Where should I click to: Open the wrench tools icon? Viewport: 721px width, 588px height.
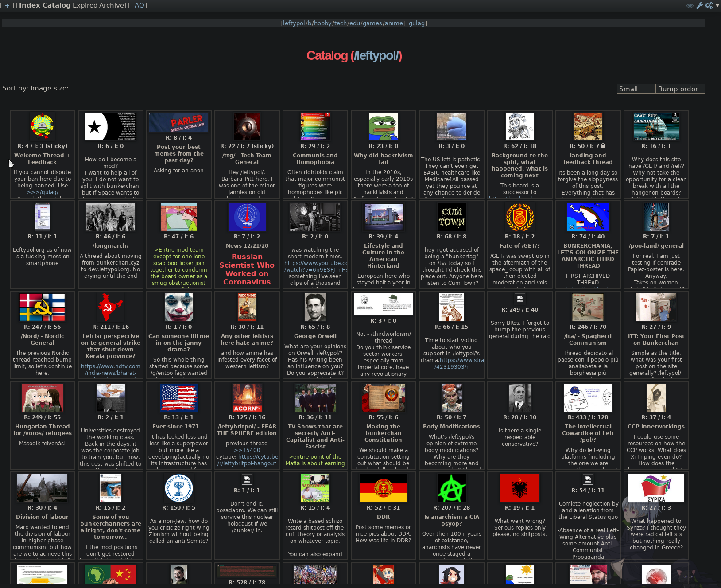699,5
